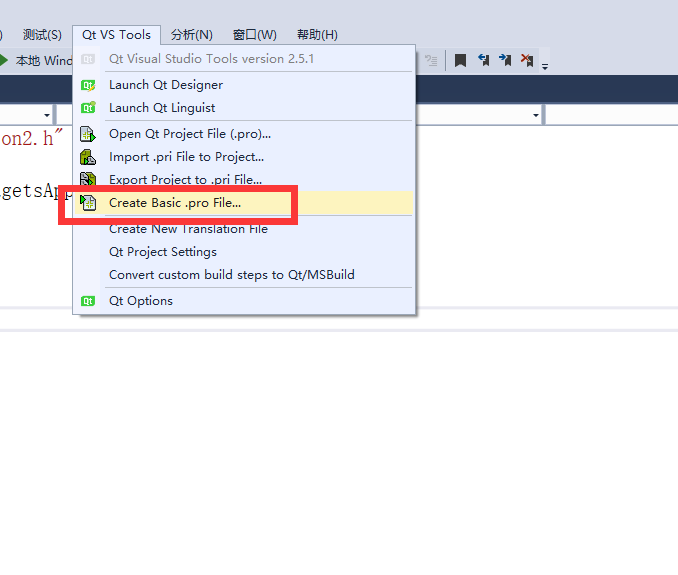Toggle bookmark toolbar icon
The image size is (678, 575).
coord(461,60)
